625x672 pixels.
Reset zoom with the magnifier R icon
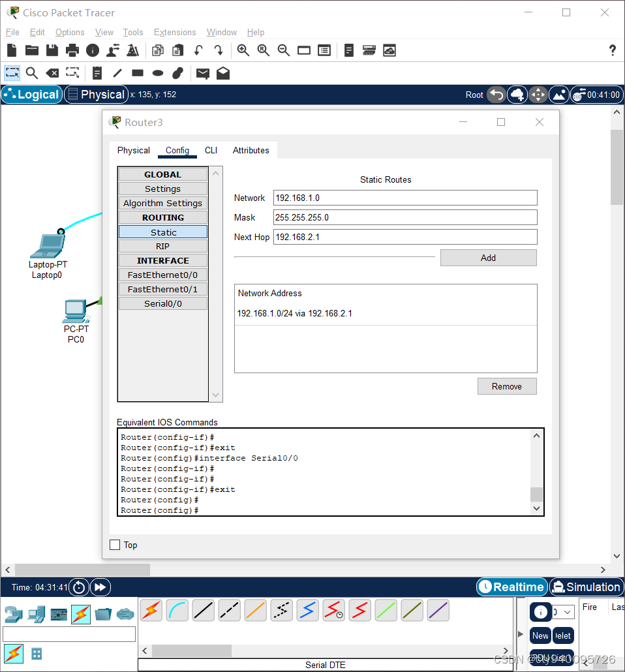click(x=263, y=51)
